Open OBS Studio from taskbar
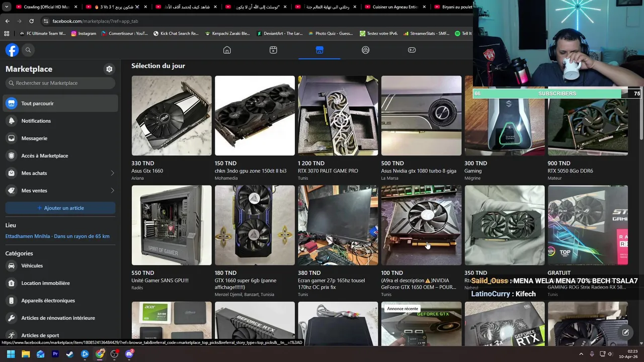Screen dimensions: 644x362 coord(115,354)
